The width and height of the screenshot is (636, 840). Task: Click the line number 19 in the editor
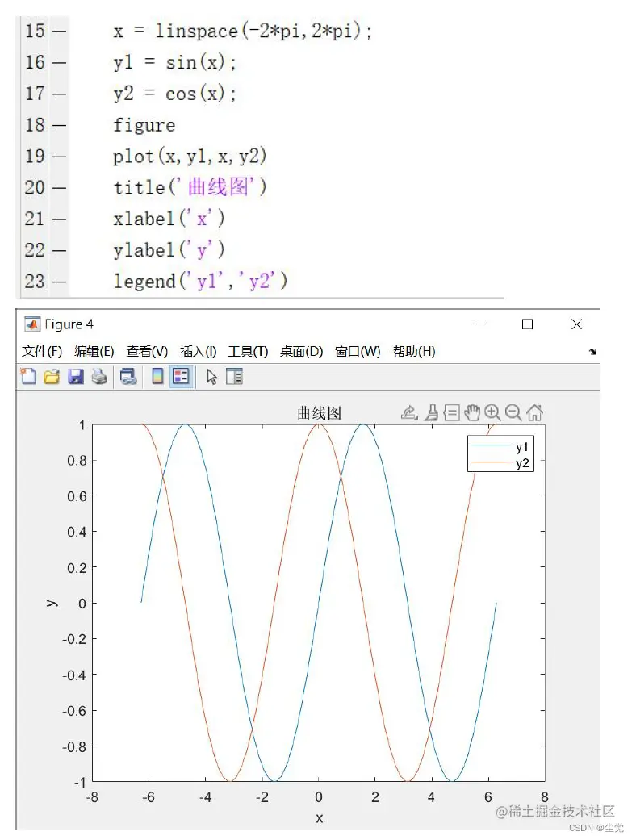click(35, 156)
